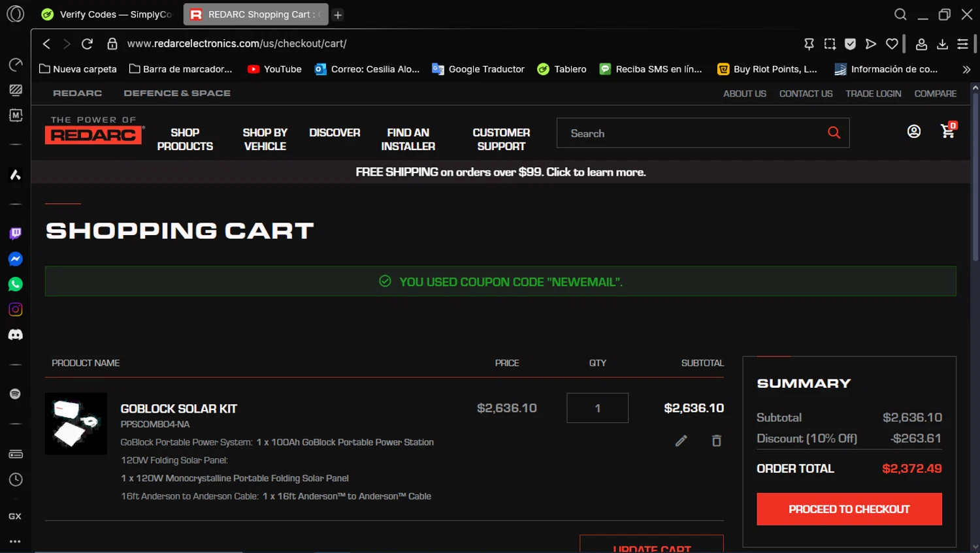980x553 pixels.
Task: Take a snapshot of the page
Action: [x=830, y=44]
